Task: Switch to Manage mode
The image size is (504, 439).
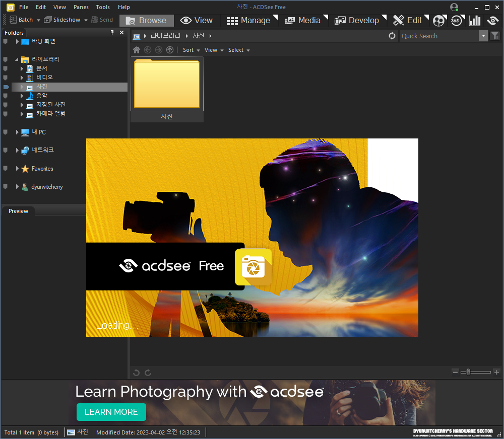Action: tap(248, 21)
